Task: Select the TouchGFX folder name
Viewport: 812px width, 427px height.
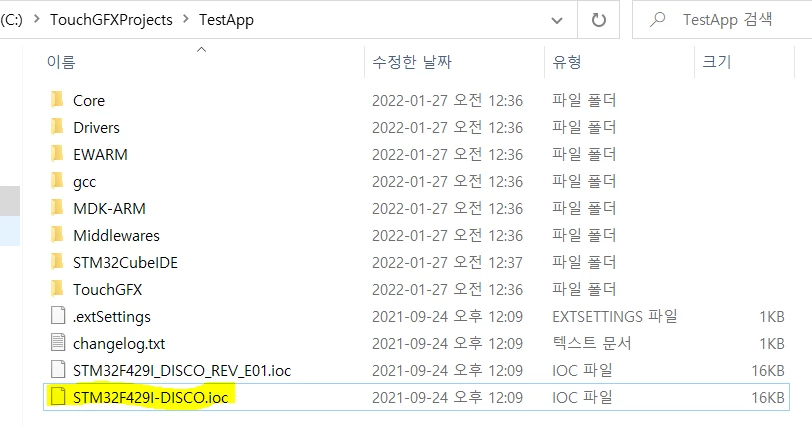Action: point(107,289)
